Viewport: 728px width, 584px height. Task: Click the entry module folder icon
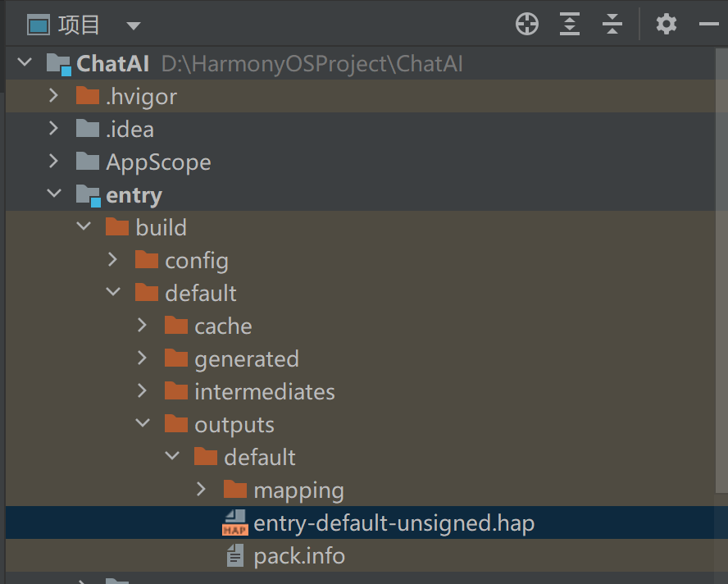click(x=89, y=195)
